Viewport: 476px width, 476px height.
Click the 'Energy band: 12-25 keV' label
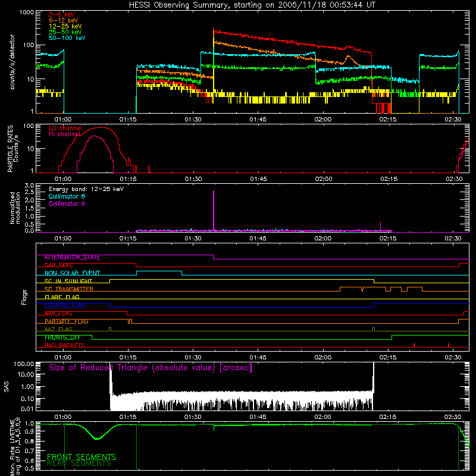point(86,189)
